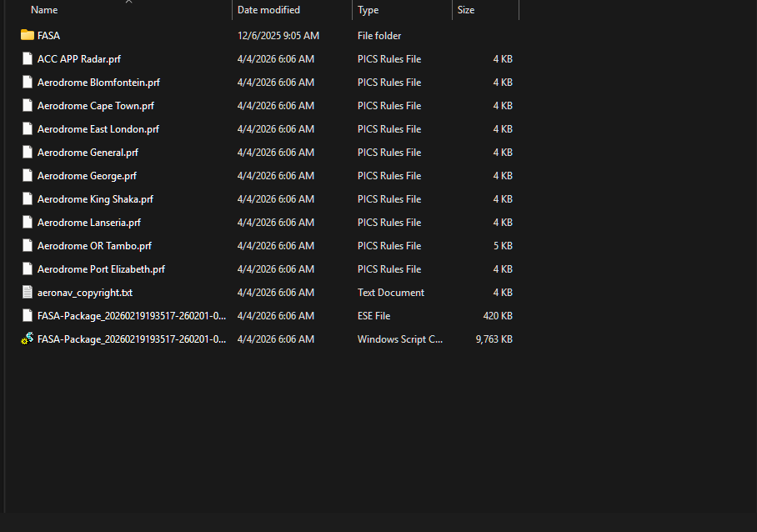Sort by the Type column header
Viewport: 757px width, 532px height.
[x=368, y=10]
